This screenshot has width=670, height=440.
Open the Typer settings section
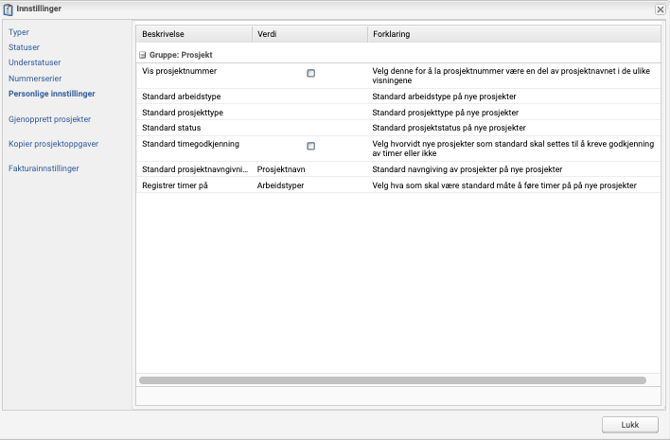(x=19, y=32)
